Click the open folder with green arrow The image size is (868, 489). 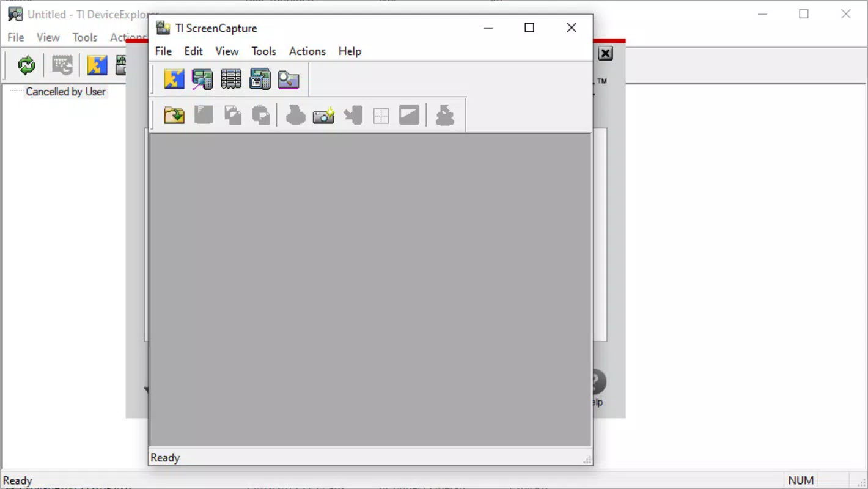coord(174,115)
